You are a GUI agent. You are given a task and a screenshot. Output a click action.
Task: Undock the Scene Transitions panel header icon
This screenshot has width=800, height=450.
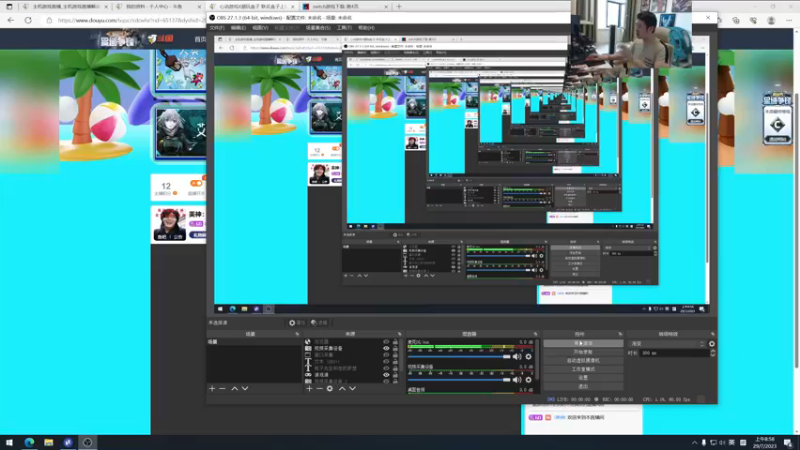click(713, 334)
